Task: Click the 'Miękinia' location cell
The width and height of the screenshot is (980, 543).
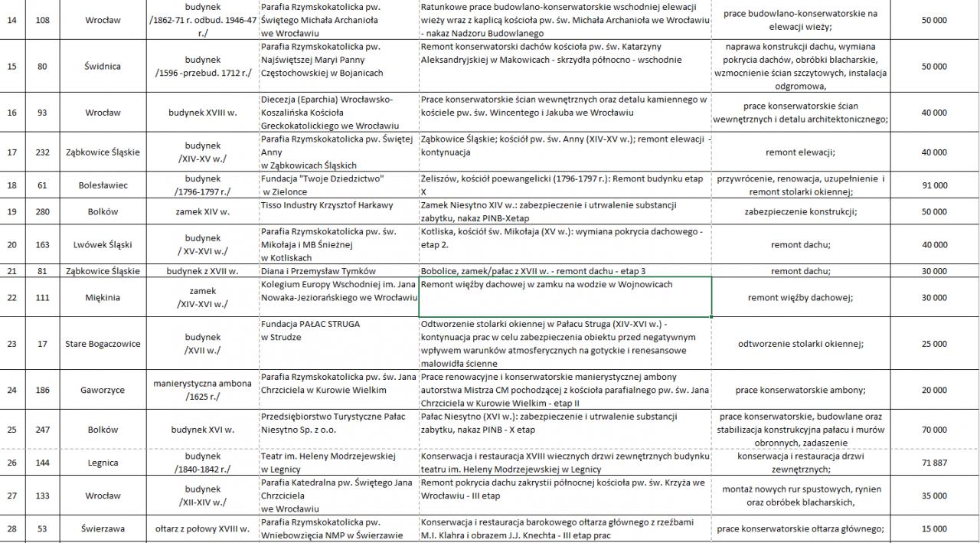Action: tap(103, 297)
